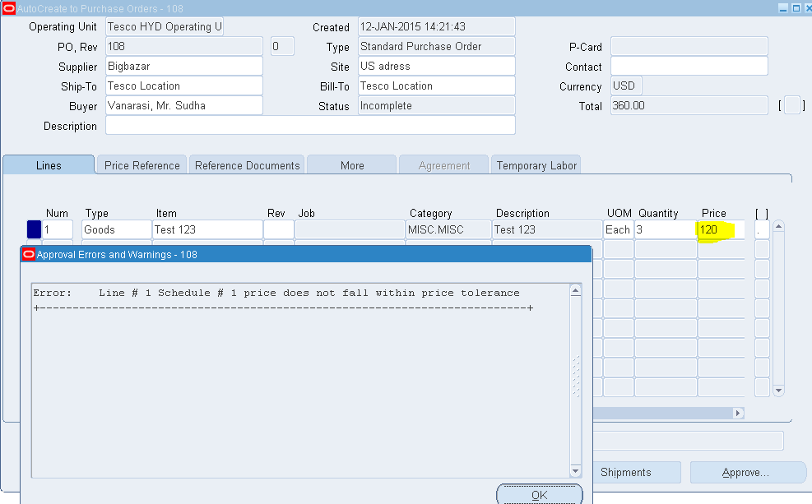Open the Temporary Labor tab
812x504 pixels.
pyautogui.click(x=536, y=165)
